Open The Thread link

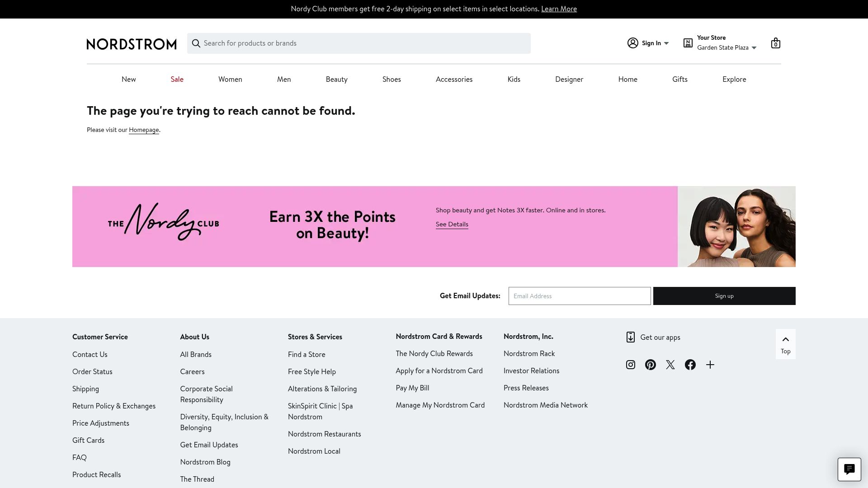pyautogui.click(x=197, y=479)
